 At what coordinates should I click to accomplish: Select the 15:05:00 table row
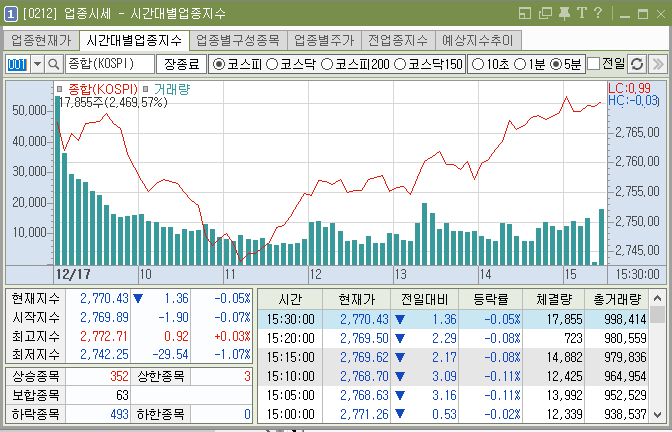coord(453,395)
